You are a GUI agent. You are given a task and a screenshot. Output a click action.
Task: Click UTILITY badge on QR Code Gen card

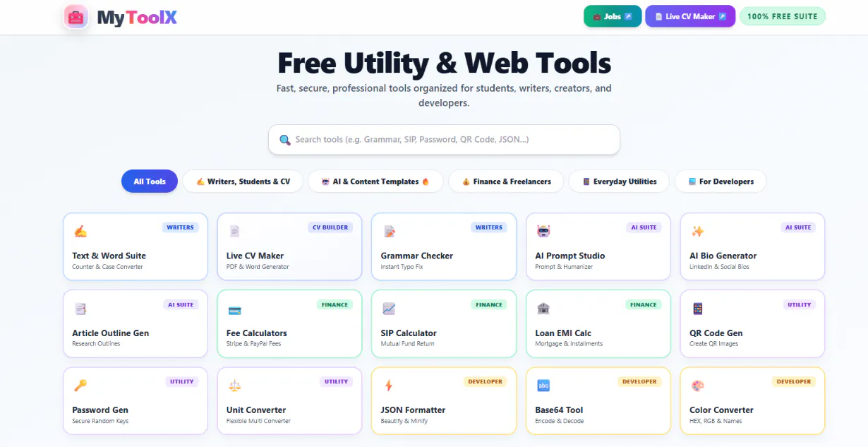tap(800, 305)
